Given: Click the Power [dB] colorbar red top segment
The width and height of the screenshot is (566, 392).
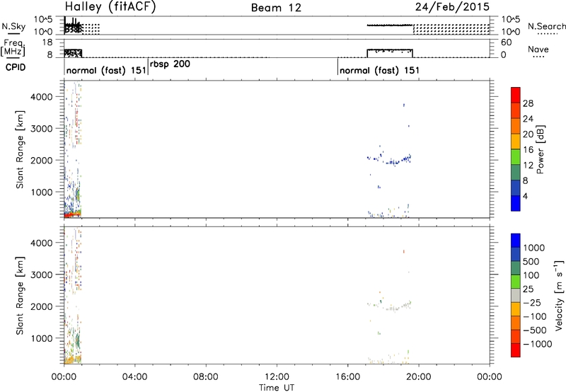Looking at the screenshot, I should pos(516,95).
